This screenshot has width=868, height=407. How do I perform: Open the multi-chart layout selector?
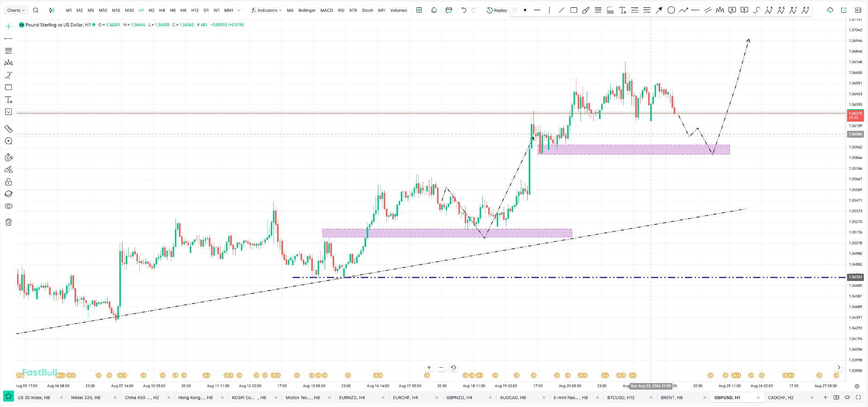click(x=836, y=398)
